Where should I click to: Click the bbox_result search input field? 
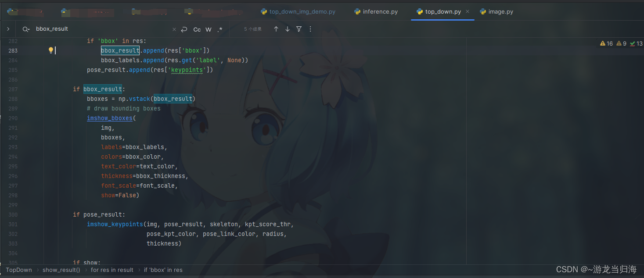[x=101, y=29]
